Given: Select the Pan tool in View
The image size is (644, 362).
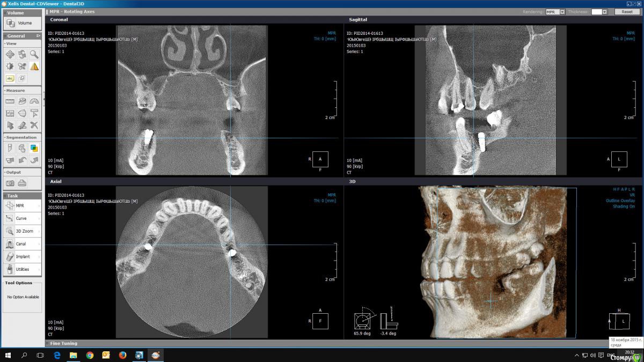Looking at the screenshot, I should (10, 54).
